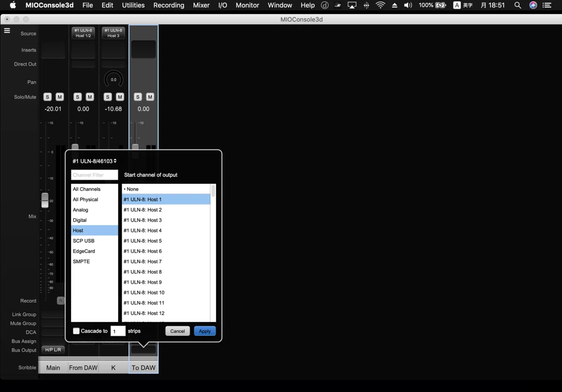Screen dimensions: 562x392
Task: Select the SMPTE category
Action: tap(95, 261)
